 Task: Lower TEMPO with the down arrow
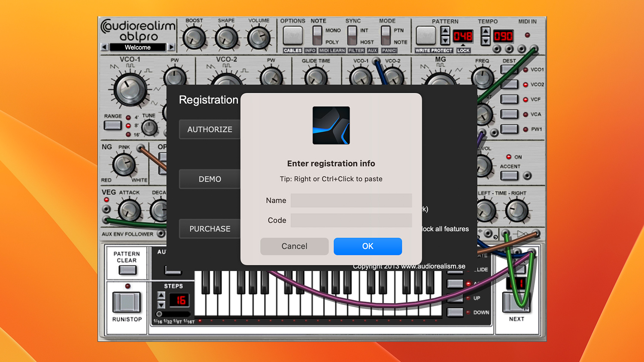(x=485, y=41)
